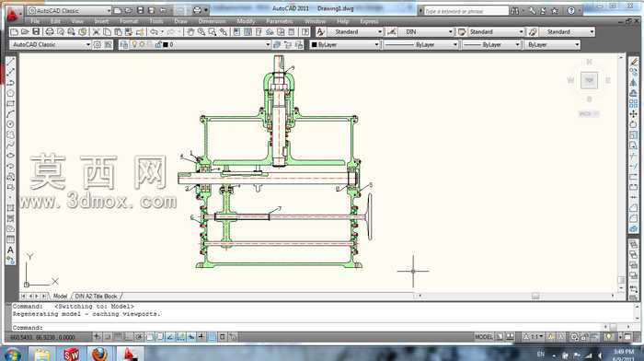Select the Move modify tool
The height and width of the screenshot is (361, 644).
[634, 114]
